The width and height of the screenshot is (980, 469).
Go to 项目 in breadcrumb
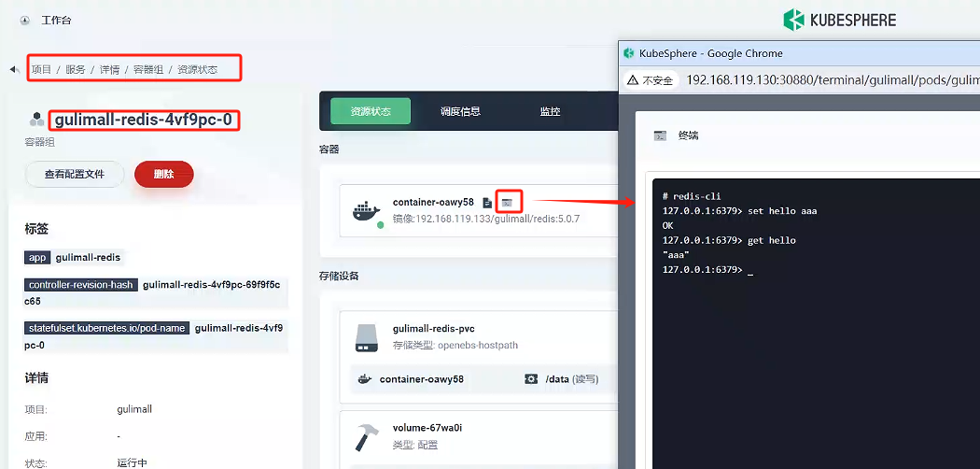pyautogui.click(x=41, y=69)
